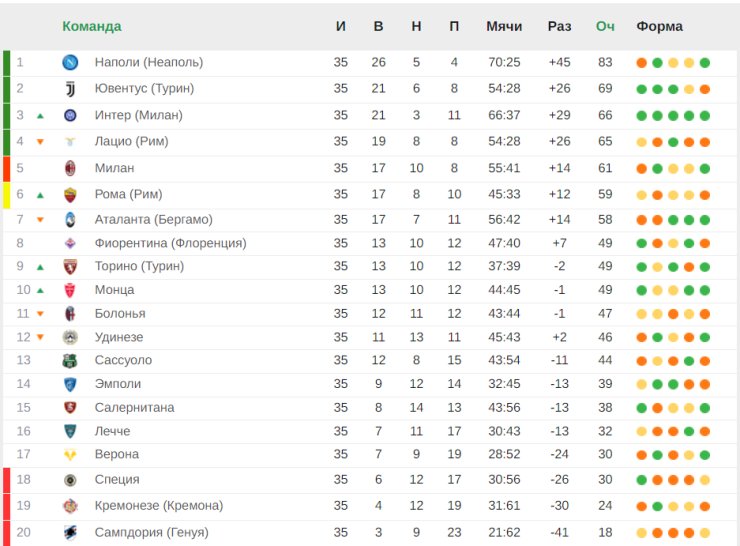This screenshot has height=546, width=740.
Task: Open the Кремонезе (Кремона) team link
Action: [158, 505]
